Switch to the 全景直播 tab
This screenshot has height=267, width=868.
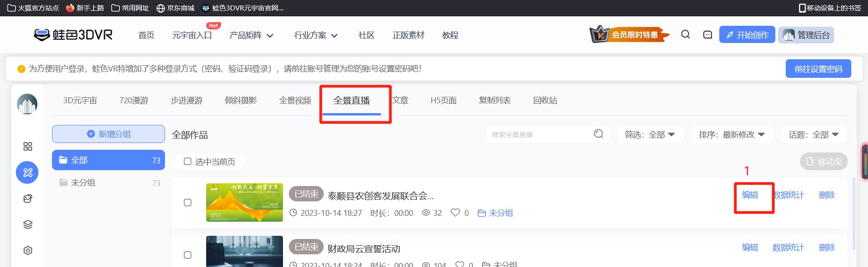352,100
